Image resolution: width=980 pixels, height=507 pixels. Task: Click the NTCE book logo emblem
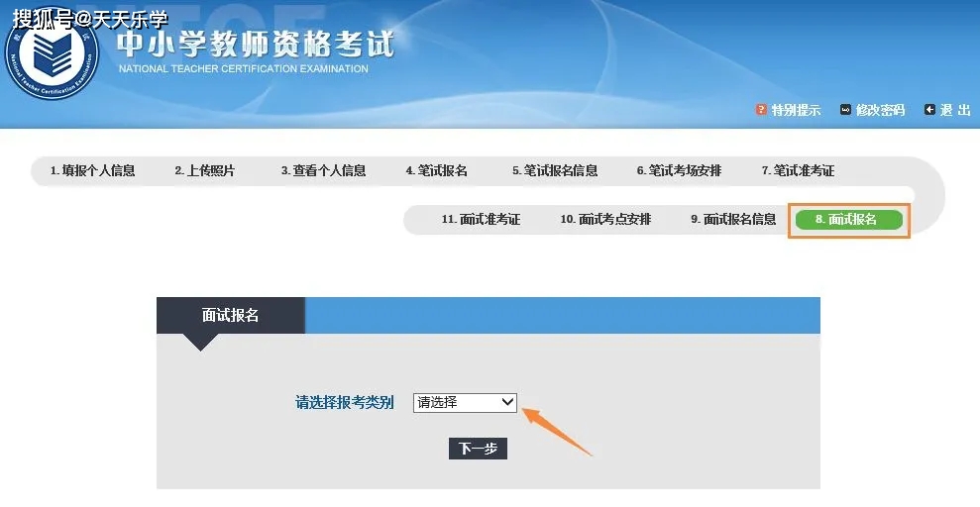click(x=52, y=54)
